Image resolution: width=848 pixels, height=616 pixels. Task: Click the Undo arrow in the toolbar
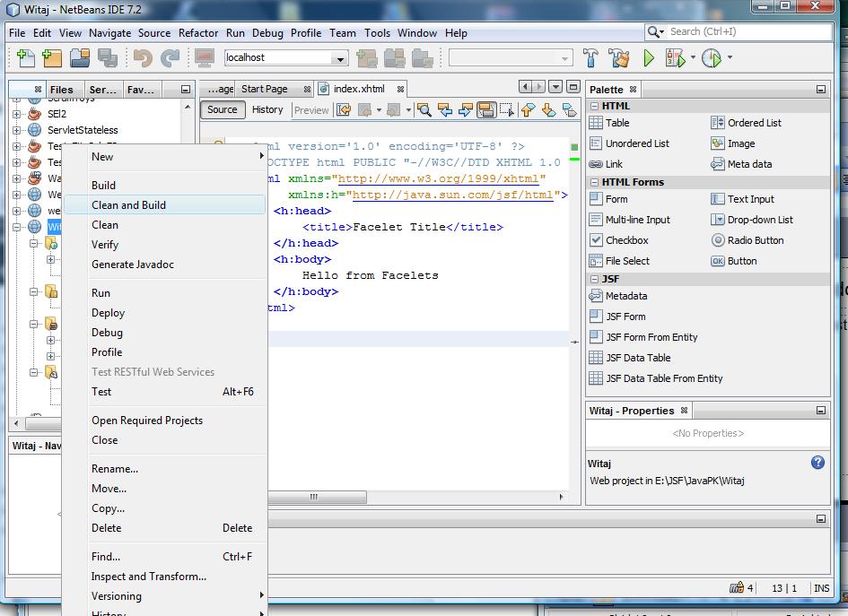tap(143, 57)
